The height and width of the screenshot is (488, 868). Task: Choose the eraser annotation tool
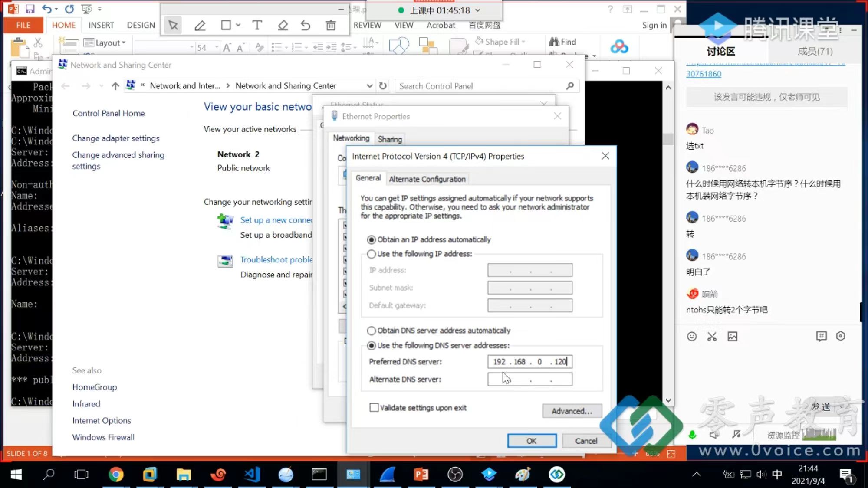[x=283, y=26]
